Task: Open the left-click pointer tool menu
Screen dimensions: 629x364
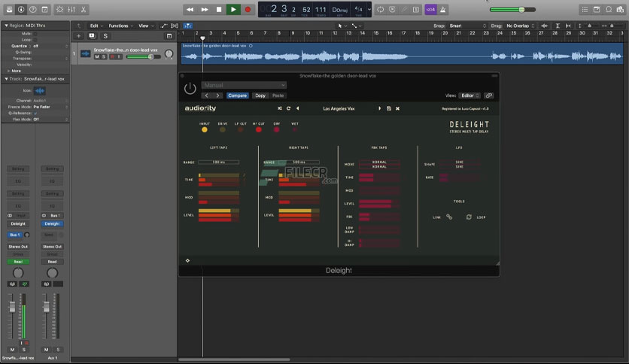Action: 342,26
